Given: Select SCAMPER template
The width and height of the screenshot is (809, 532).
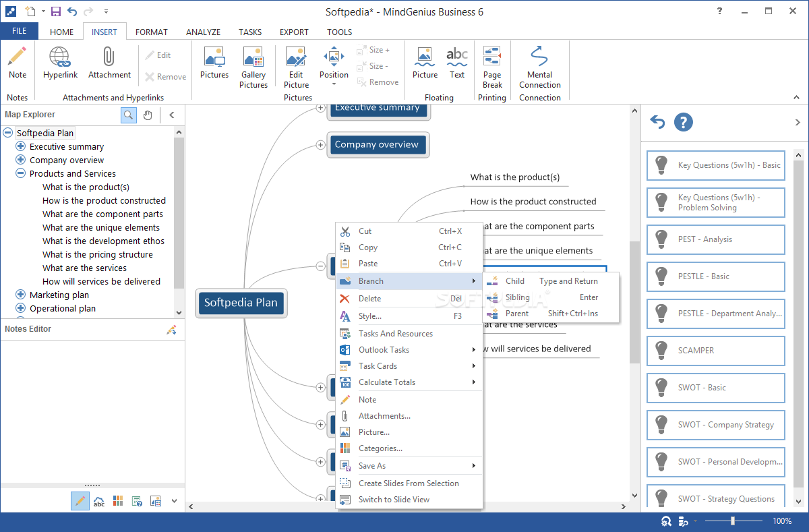Looking at the screenshot, I should pos(716,351).
